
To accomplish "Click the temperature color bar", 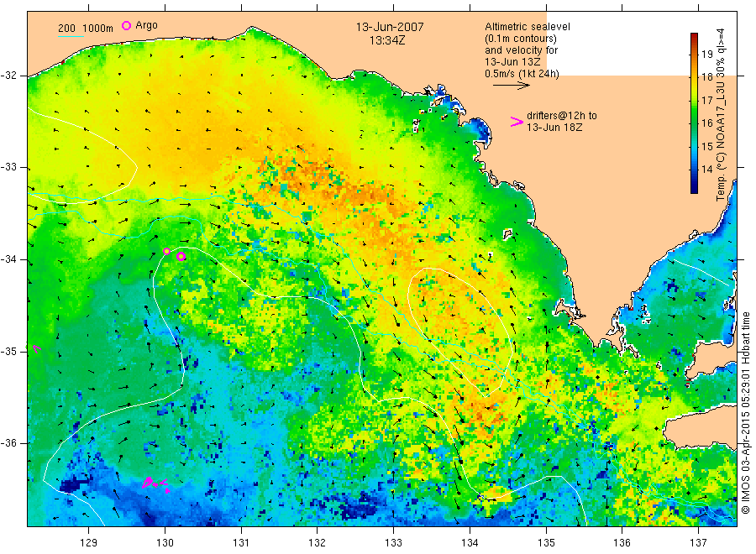I will click(694, 113).
